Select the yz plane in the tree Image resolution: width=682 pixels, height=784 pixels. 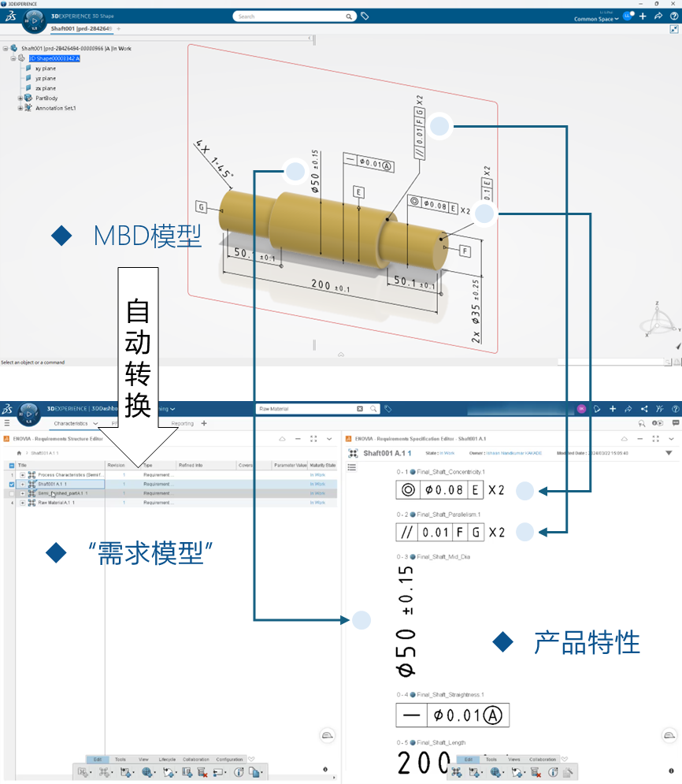click(46, 79)
